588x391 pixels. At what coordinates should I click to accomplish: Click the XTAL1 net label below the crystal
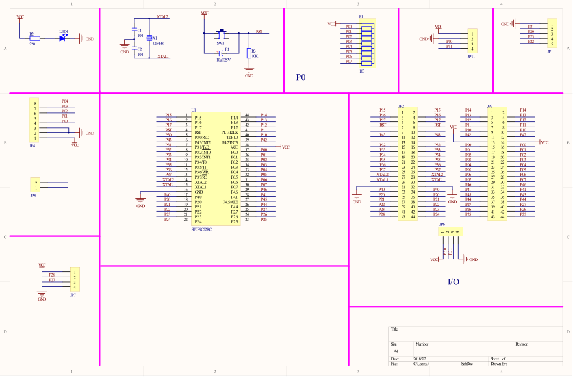163,57
